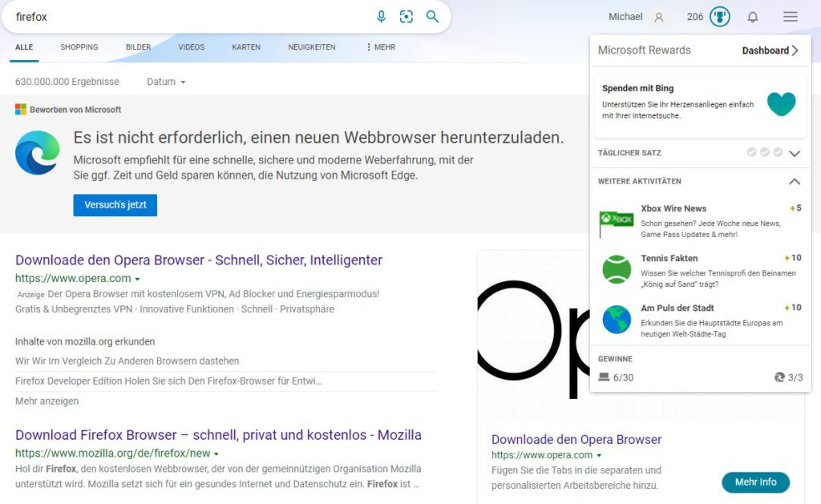Open the Datum filter dropdown
The width and height of the screenshot is (821, 504).
166,82
